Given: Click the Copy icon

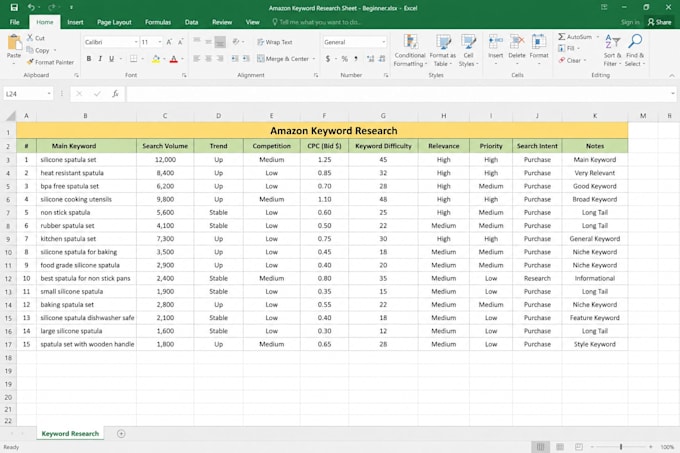Looking at the screenshot, I should coord(30,50).
